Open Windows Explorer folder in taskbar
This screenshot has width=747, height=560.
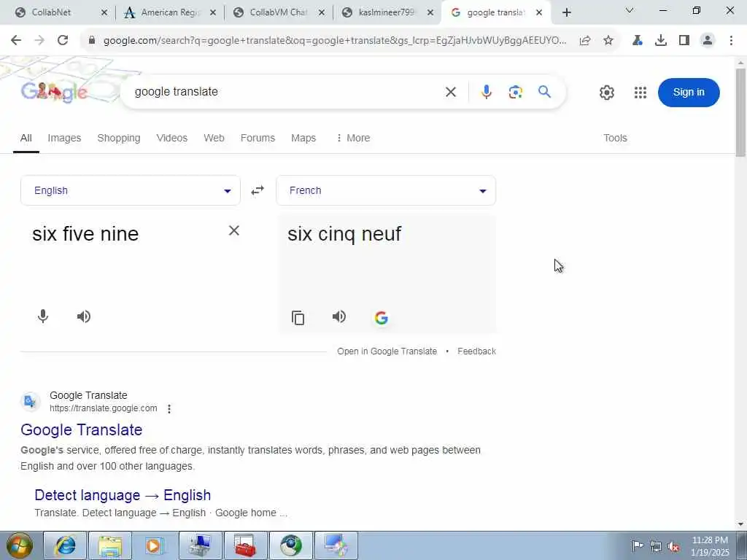110,545
